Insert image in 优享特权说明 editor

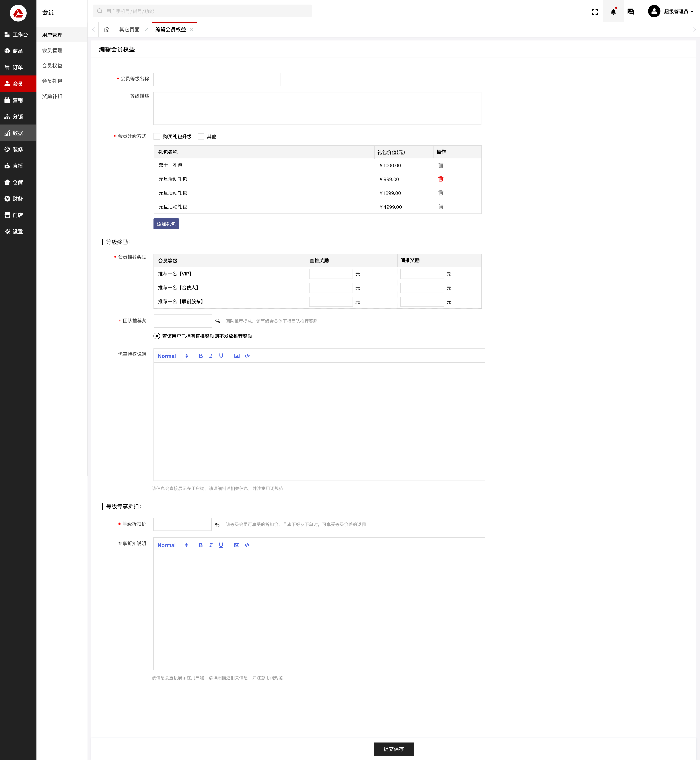pyautogui.click(x=237, y=356)
